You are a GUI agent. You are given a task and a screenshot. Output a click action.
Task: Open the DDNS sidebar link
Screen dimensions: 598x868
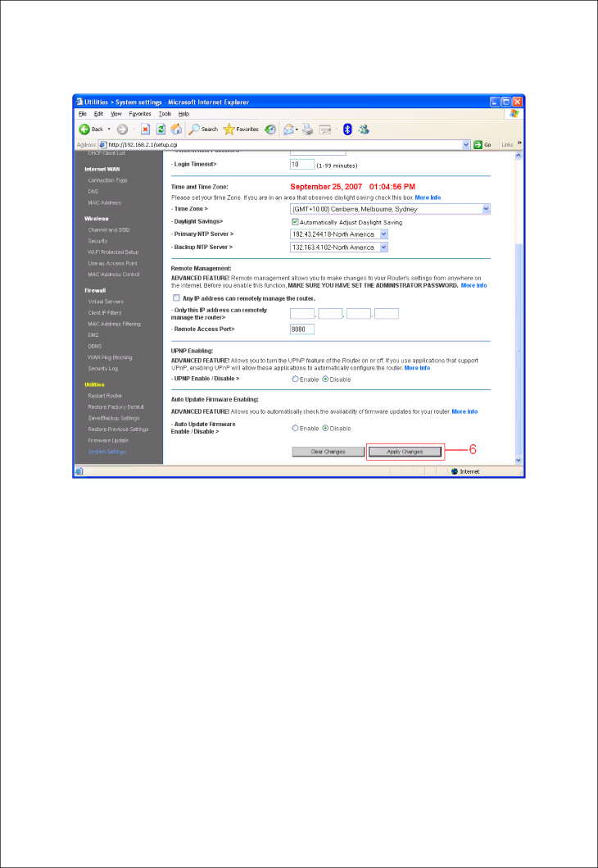pos(94,346)
